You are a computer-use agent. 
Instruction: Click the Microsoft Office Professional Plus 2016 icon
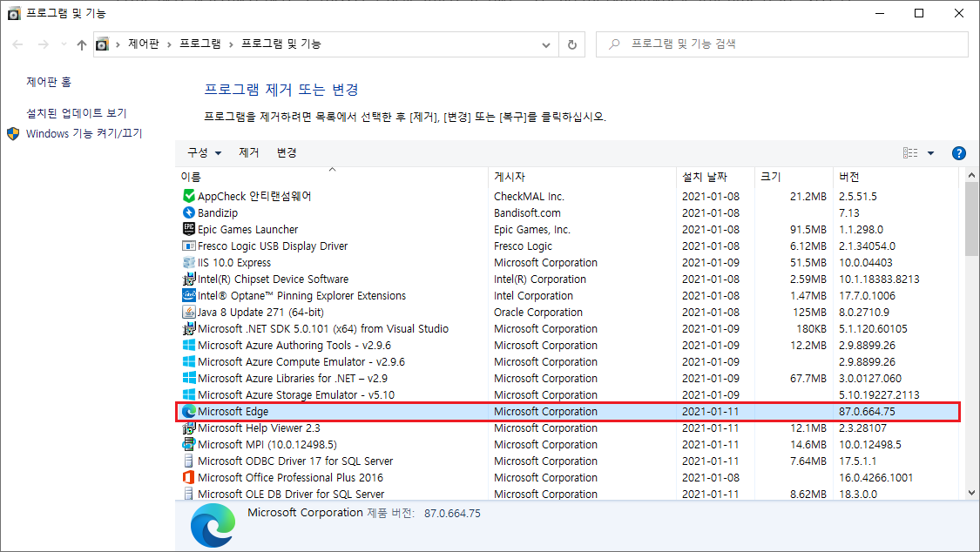(189, 478)
